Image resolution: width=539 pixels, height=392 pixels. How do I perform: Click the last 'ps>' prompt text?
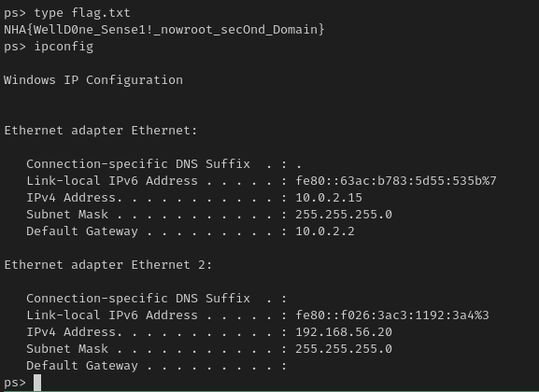15,383
